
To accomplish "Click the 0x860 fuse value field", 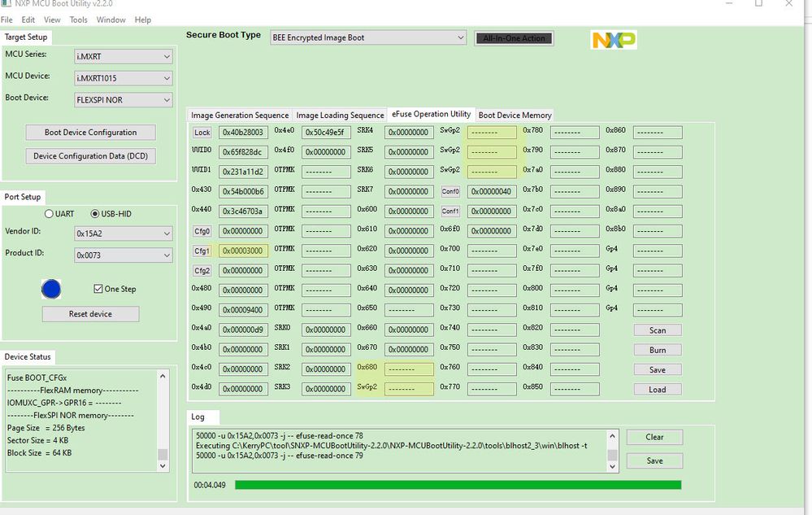I will tap(658, 132).
